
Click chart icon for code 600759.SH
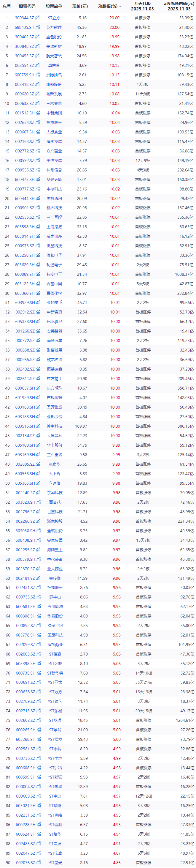[38, 75]
